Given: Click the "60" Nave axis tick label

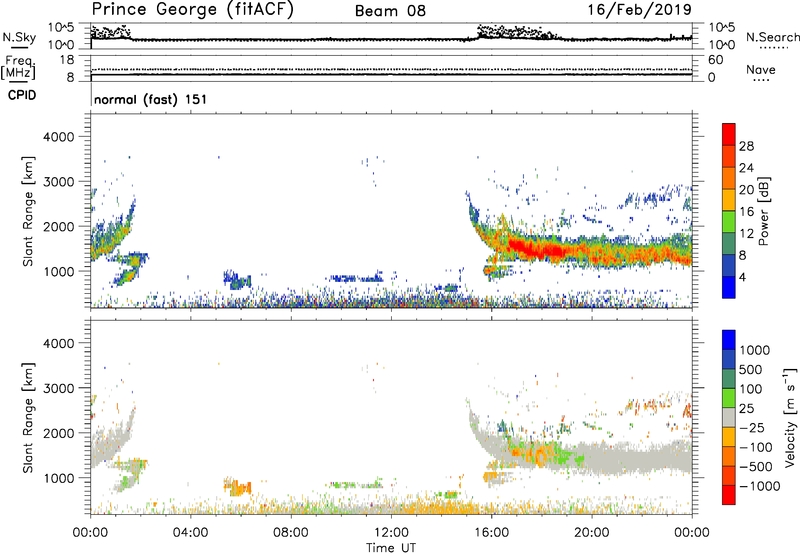Looking at the screenshot, I should tap(715, 60).
